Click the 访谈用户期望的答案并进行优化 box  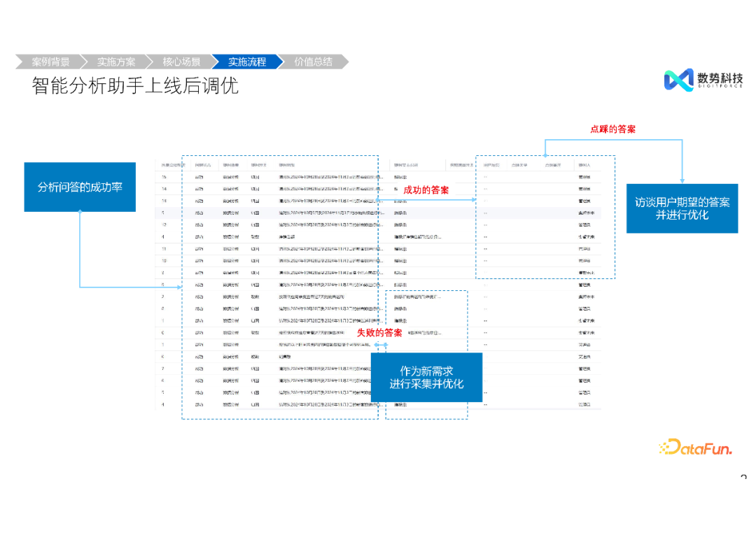pos(682,208)
